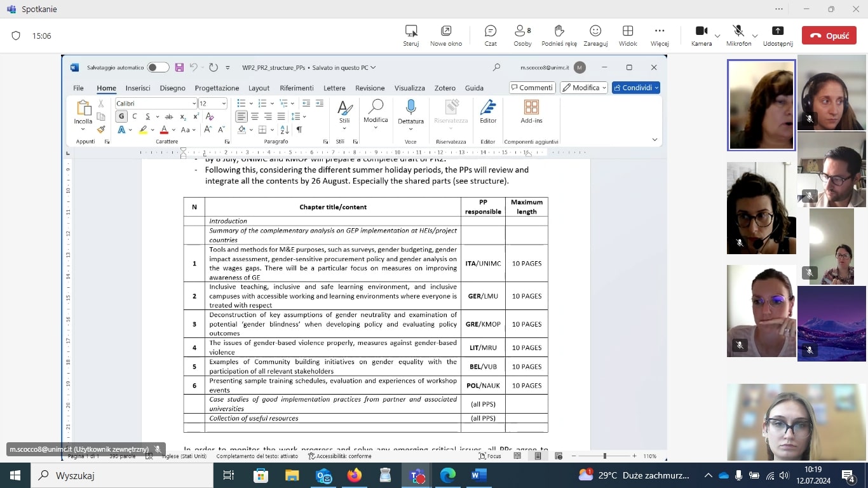Open Więcej more options in Teams
868x488 pixels.
pyautogui.click(x=660, y=36)
